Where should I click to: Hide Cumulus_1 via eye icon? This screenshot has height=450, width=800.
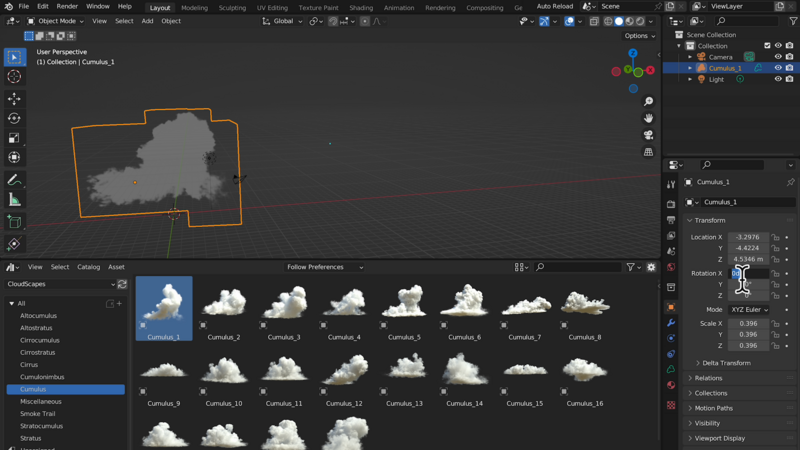point(778,68)
